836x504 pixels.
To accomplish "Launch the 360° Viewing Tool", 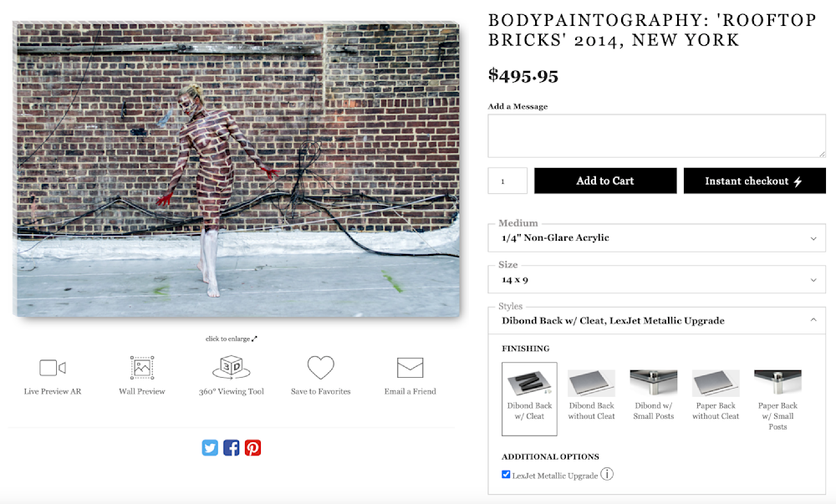I will click(231, 368).
